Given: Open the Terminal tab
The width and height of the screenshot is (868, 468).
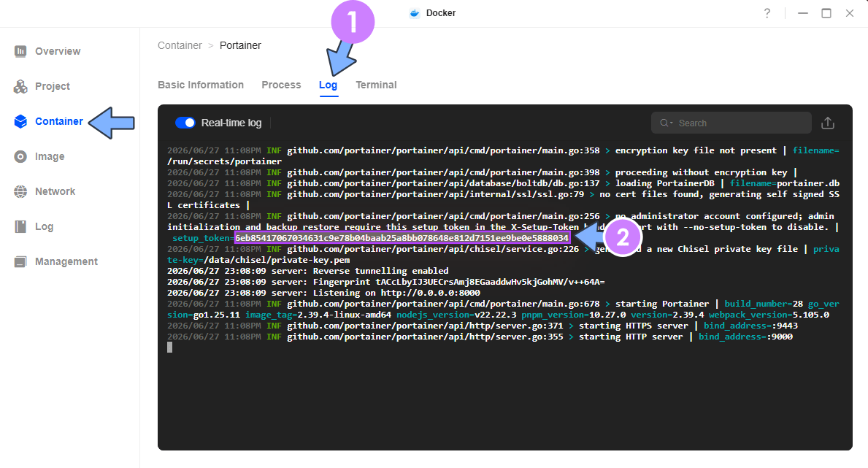Looking at the screenshot, I should pyautogui.click(x=376, y=85).
